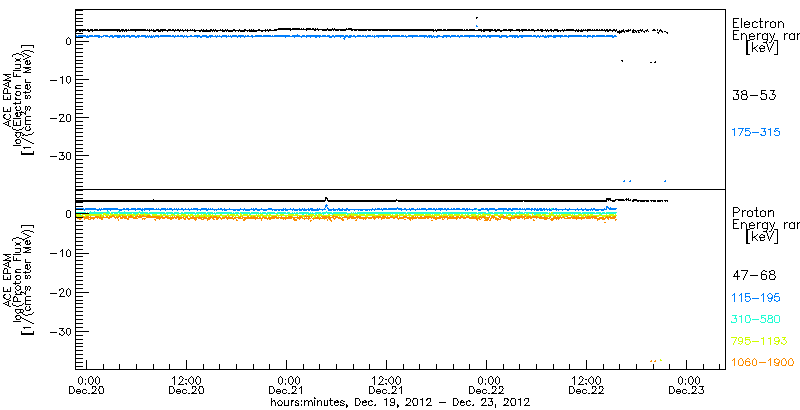Click the 0 tick label on proton panel

click(67, 215)
